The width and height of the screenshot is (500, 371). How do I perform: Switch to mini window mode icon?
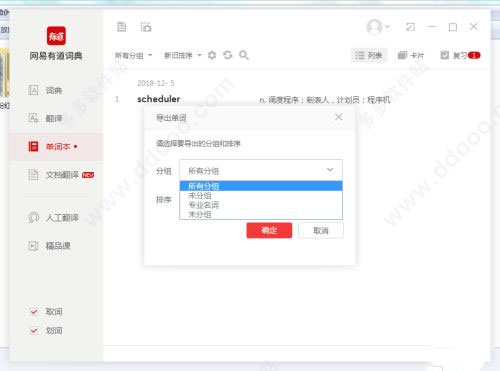click(410, 27)
